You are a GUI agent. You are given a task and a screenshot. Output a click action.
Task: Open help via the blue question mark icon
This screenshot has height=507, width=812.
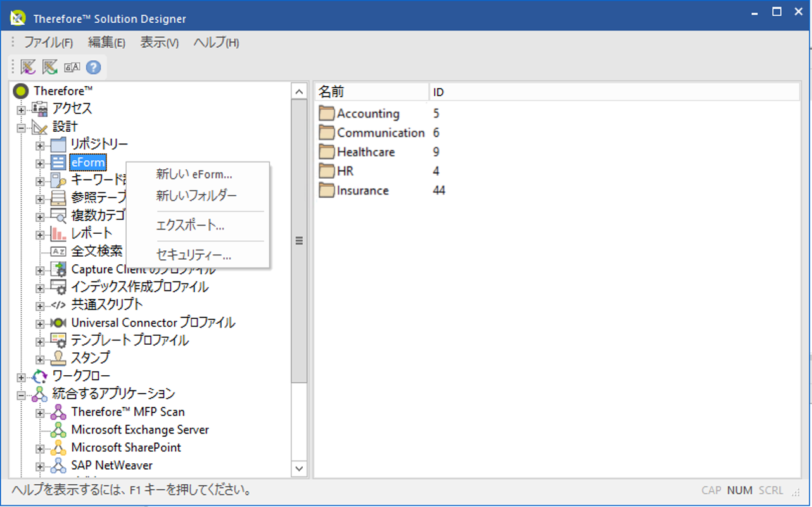coord(94,67)
